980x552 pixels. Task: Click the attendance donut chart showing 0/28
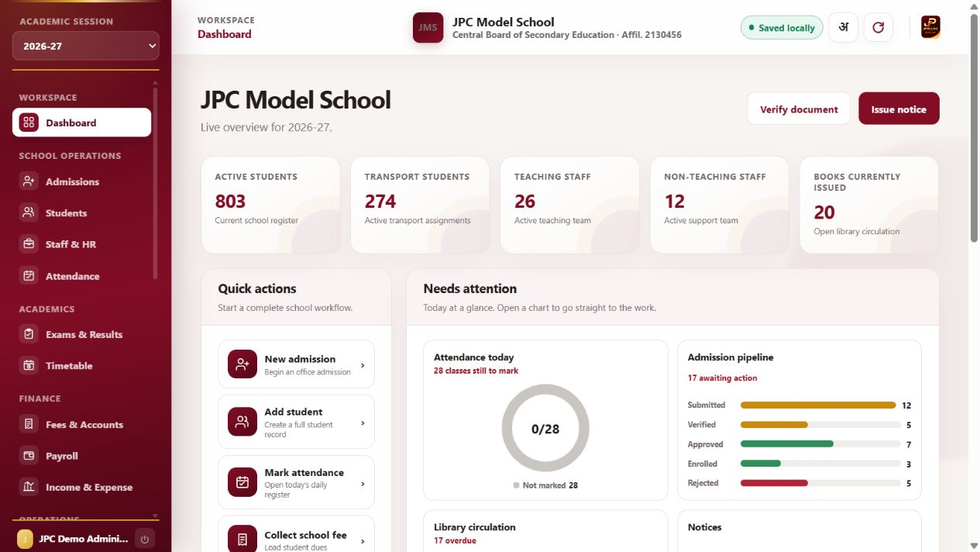545,429
